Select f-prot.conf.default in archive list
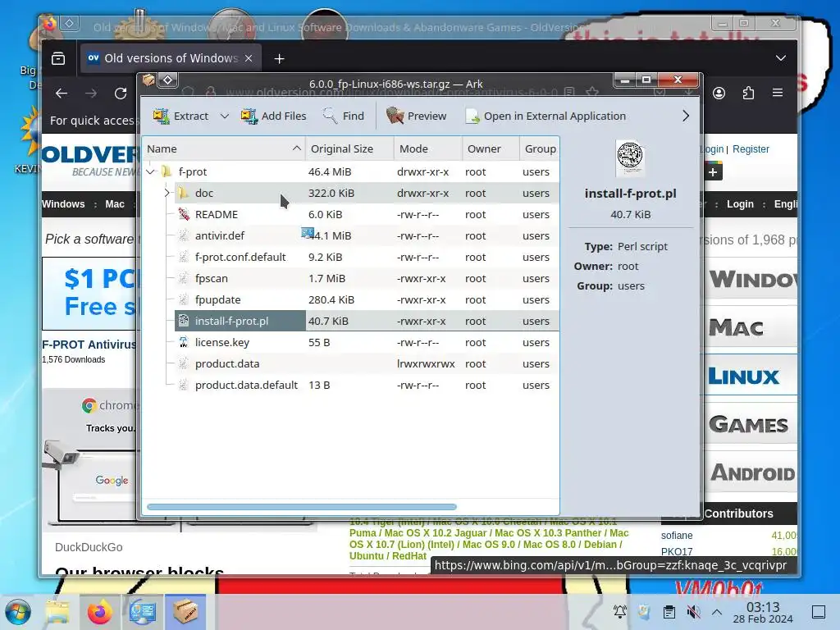This screenshot has width=840, height=630. pyautogui.click(x=240, y=257)
